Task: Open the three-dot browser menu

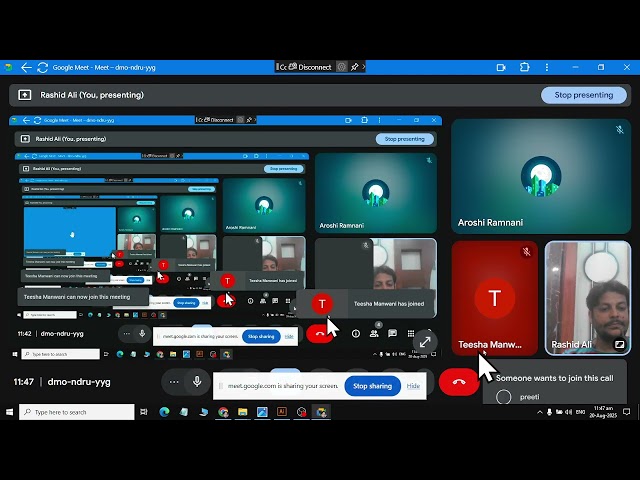Action: 547,67
